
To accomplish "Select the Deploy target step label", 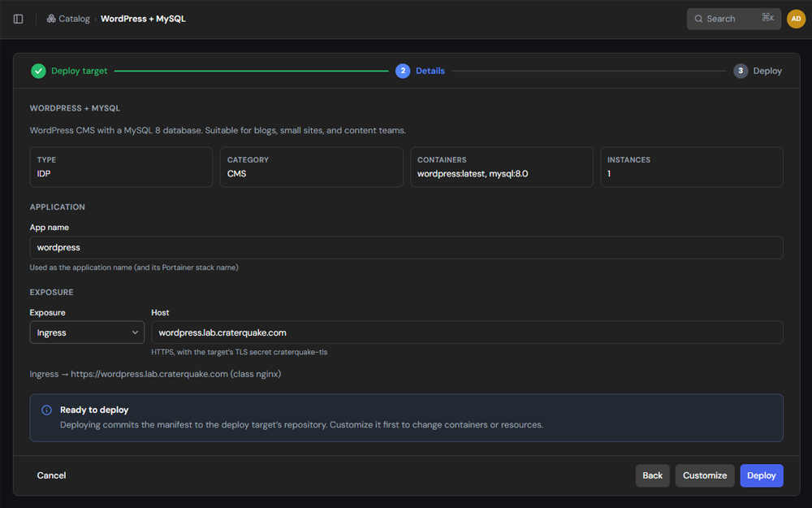I will (80, 71).
